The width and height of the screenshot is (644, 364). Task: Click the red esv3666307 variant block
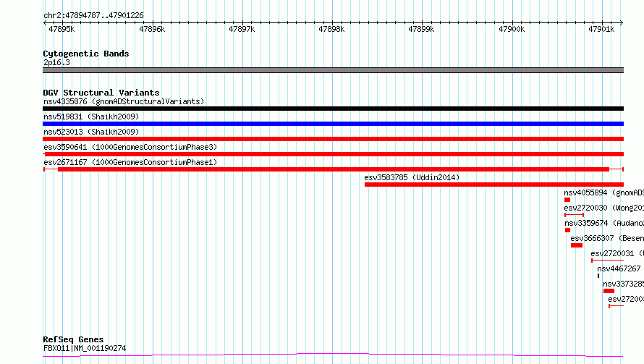(x=577, y=245)
